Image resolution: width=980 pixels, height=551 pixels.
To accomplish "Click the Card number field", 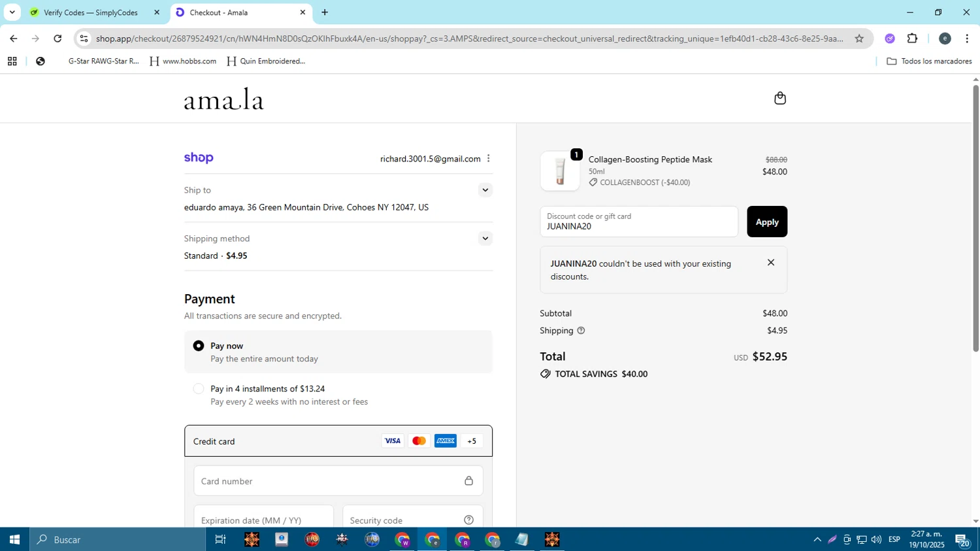I will coord(338,481).
